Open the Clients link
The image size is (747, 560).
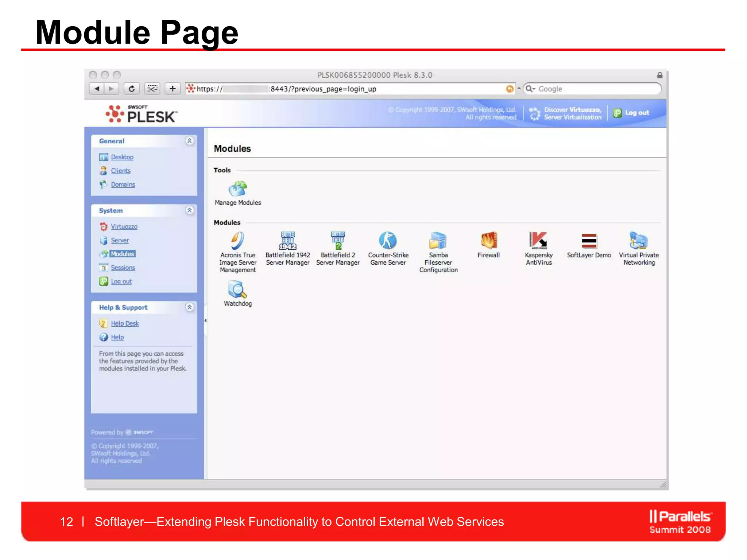(x=121, y=171)
